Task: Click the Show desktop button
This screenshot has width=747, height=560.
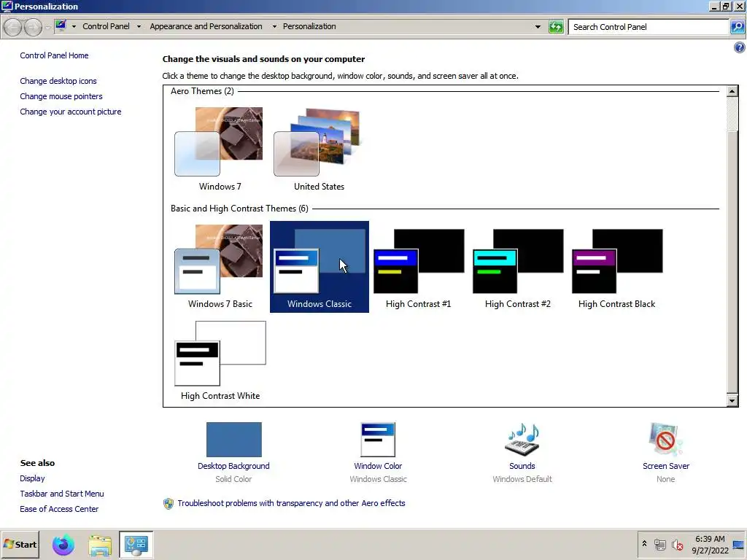Action: [738, 545]
